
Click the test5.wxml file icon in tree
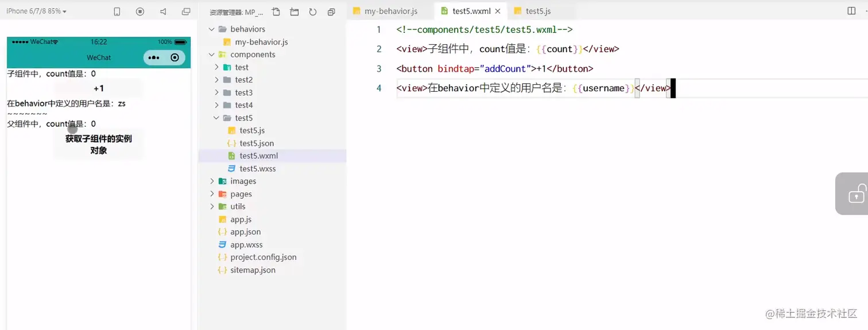[x=231, y=156]
